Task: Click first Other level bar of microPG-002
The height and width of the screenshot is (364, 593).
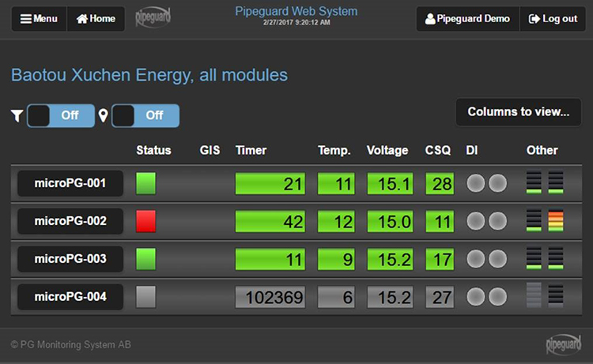Action: click(534, 220)
